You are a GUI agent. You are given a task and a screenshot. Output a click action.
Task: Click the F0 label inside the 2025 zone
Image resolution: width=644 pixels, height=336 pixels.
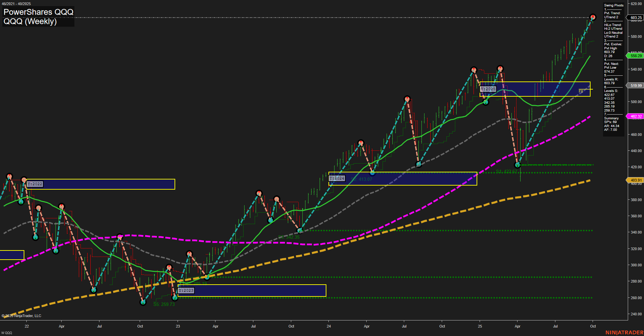coord(580,91)
